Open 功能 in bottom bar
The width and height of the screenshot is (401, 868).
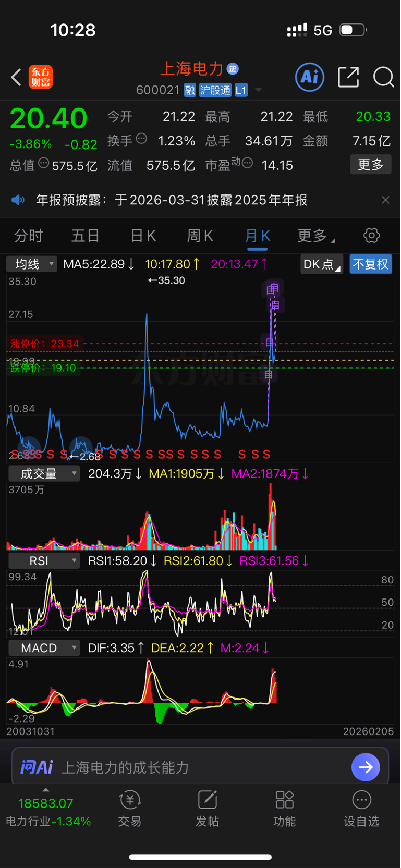pos(284,809)
